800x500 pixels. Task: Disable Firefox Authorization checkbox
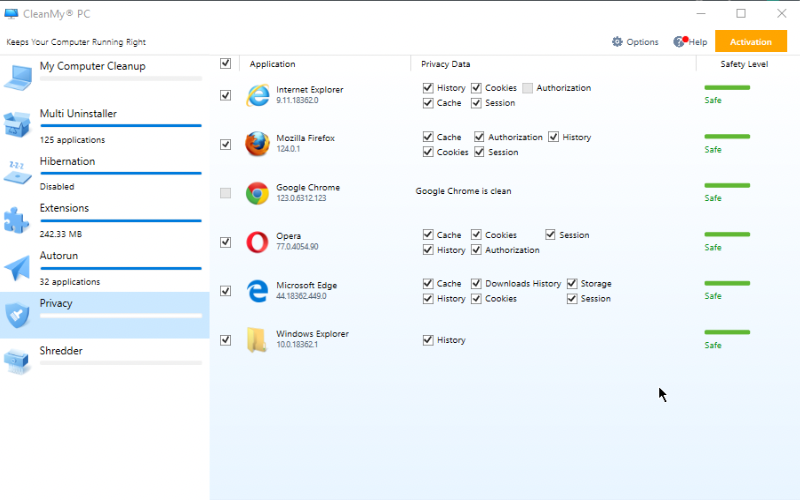click(x=479, y=137)
